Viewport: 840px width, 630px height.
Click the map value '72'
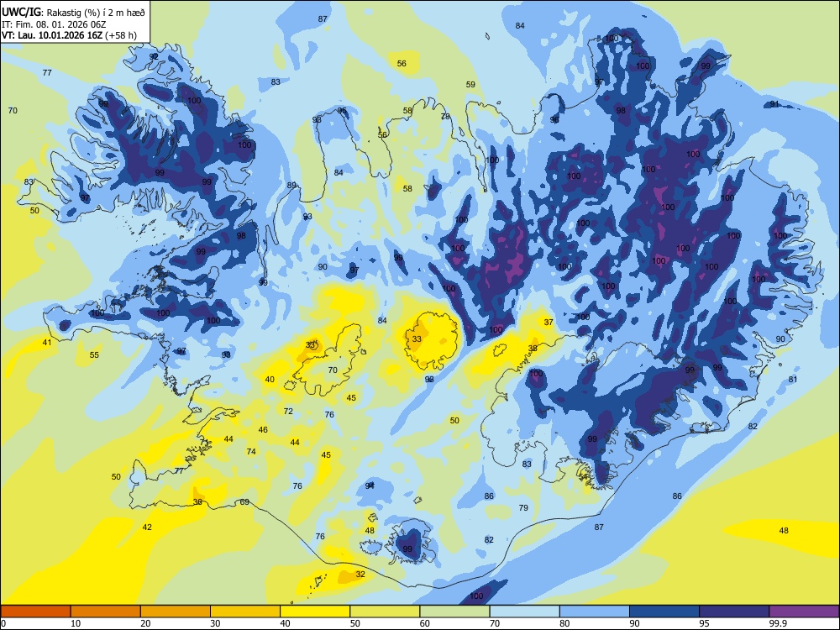(x=288, y=411)
